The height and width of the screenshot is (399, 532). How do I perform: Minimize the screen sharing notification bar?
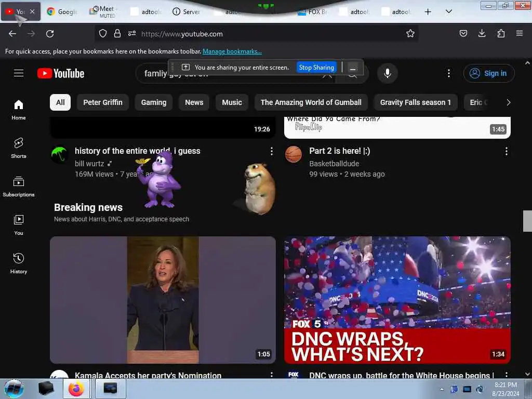pos(353,67)
